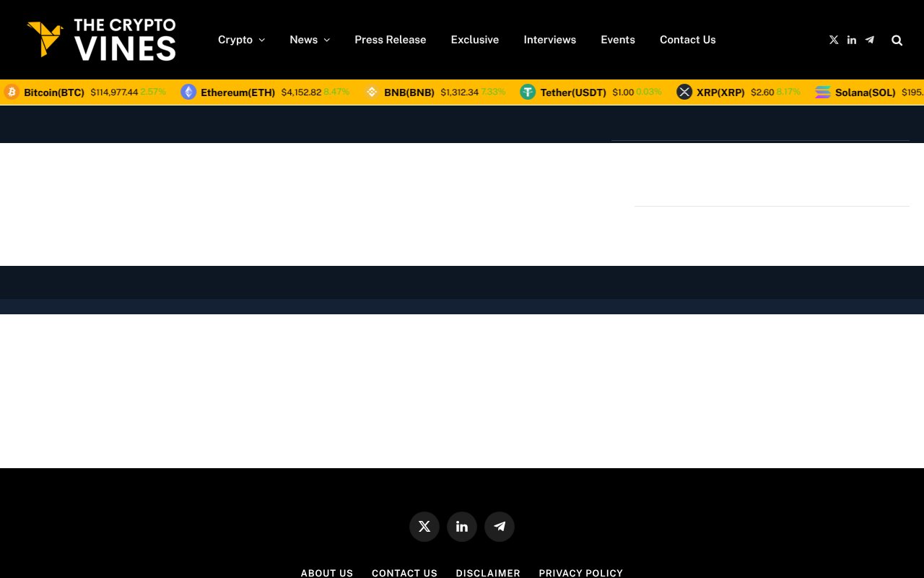The image size is (924, 578).
Task: Click the Tether(USDT) ticker entry
Action: [x=572, y=92]
